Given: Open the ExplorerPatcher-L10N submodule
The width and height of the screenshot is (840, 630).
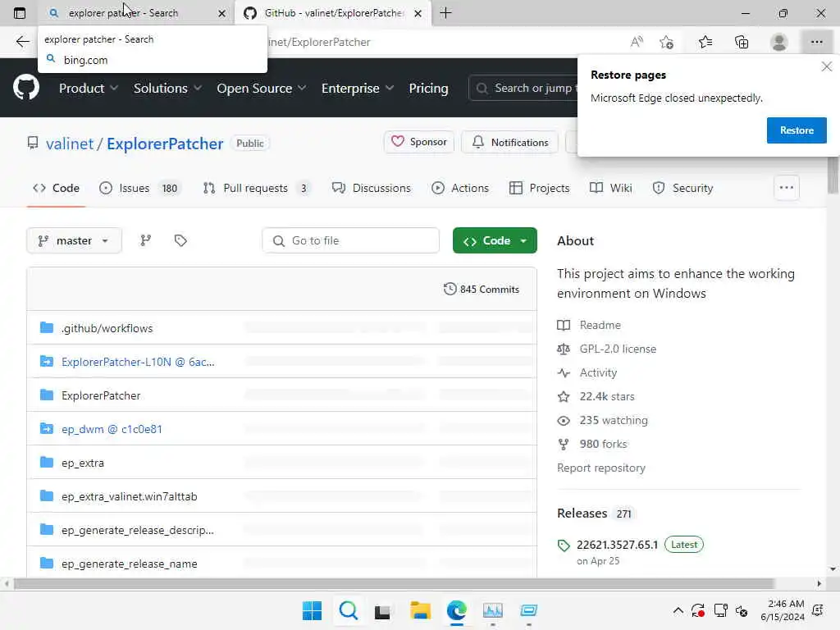Looking at the screenshot, I should [138, 362].
